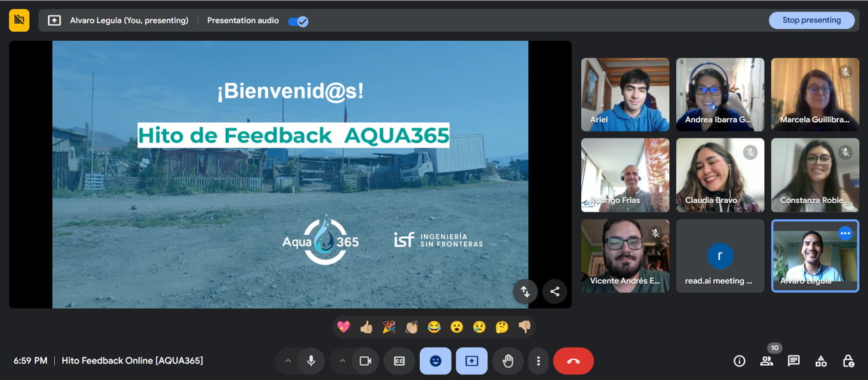
Task: Open host controls lock icon
Action: [x=848, y=361]
